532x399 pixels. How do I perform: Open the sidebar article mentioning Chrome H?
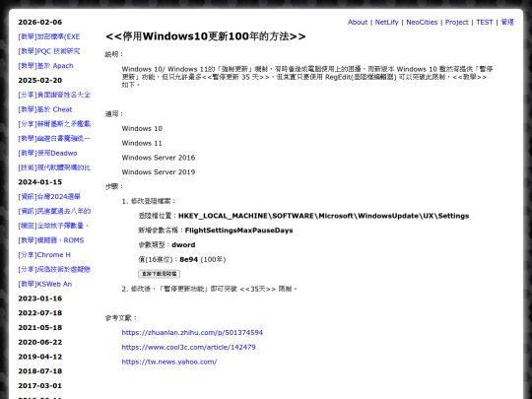pos(44,255)
